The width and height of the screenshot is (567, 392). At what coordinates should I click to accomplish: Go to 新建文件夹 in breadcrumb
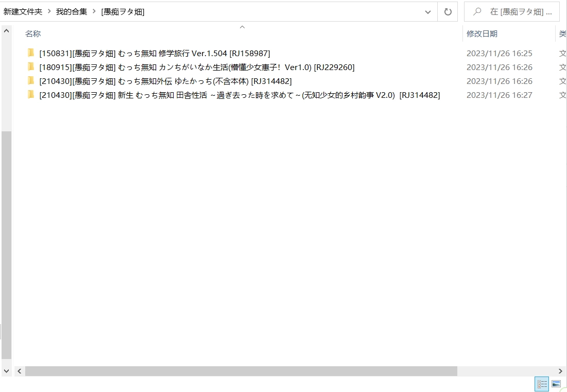[x=23, y=11]
